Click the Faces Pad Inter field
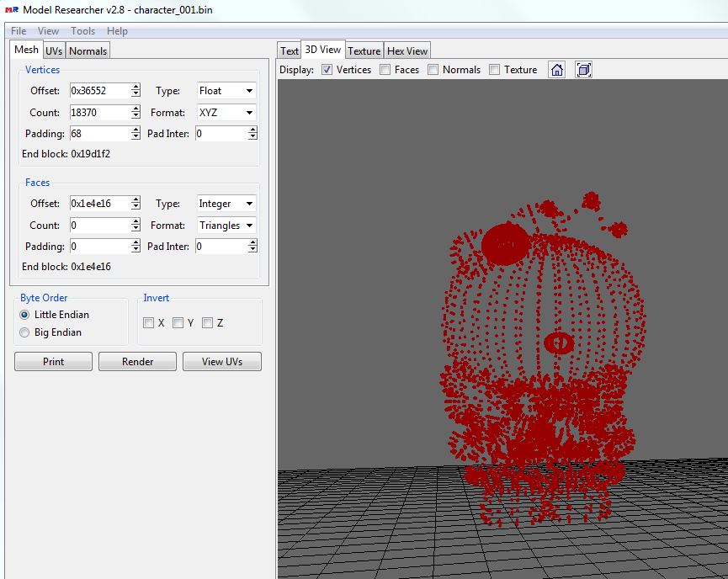 (222, 247)
